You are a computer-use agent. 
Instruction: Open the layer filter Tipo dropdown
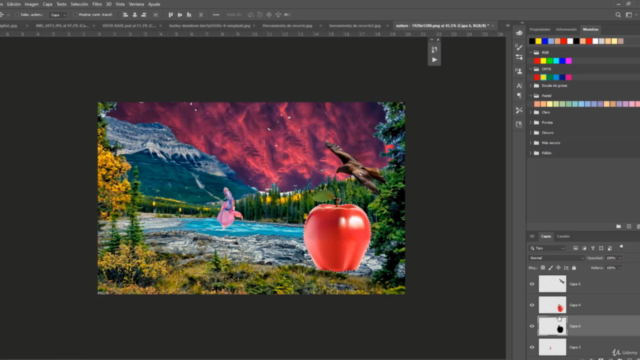click(x=547, y=248)
